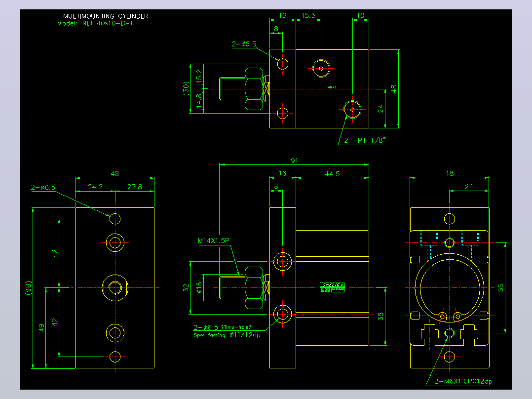532x399 pixels.
Task: Click the (30) reference dimension
Action: tap(186, 88)
